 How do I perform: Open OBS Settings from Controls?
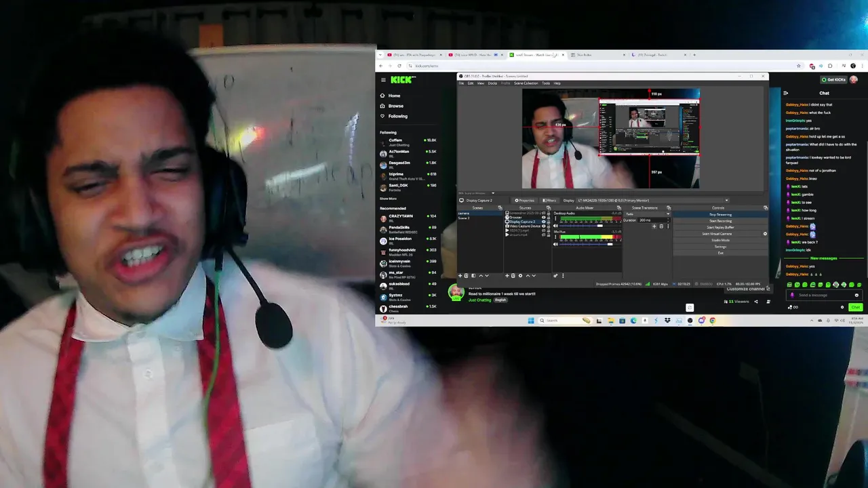pos(720,247)
